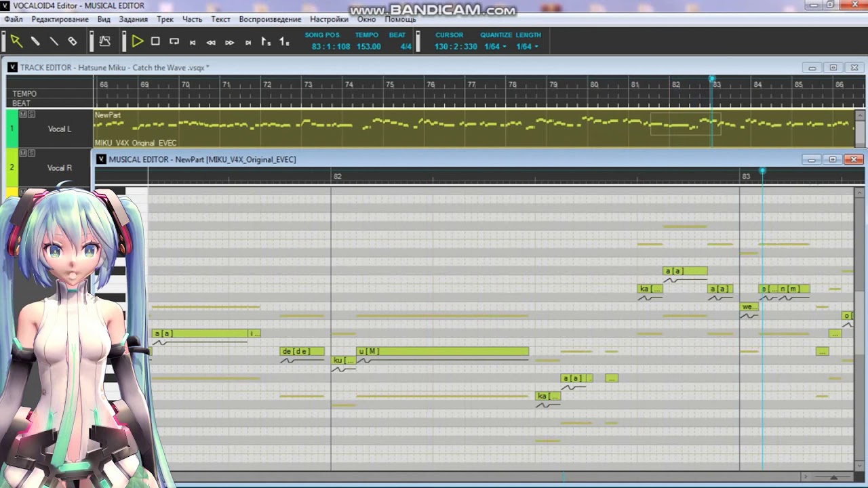Select the ku[ note at measure 82

click(343, 360)
